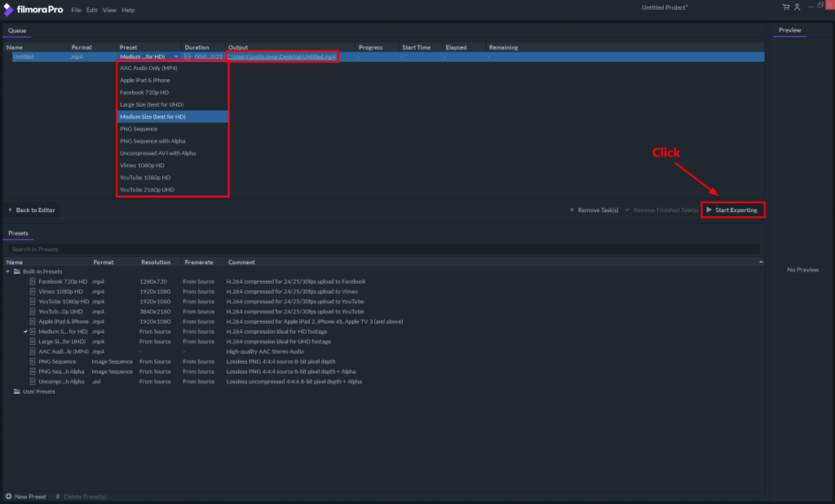835x504 pixels.
Task: Click the AAC Audio preset file icon
Action: point(33,351)
